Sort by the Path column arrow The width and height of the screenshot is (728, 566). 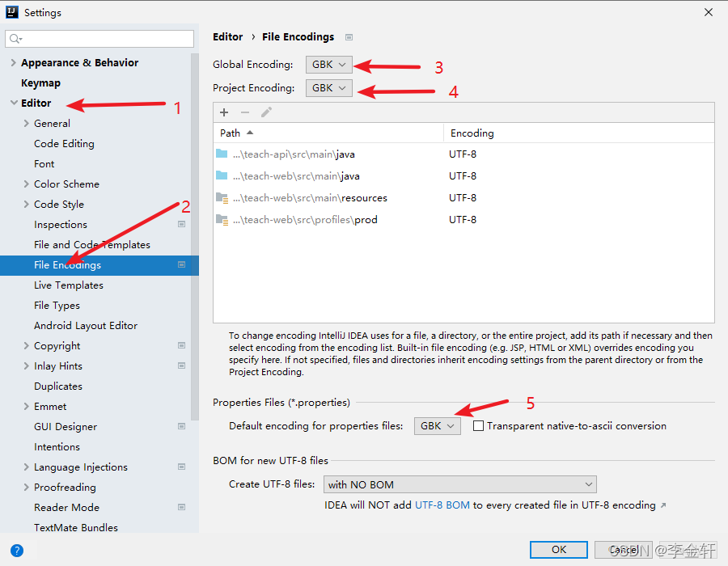(250, 133)
